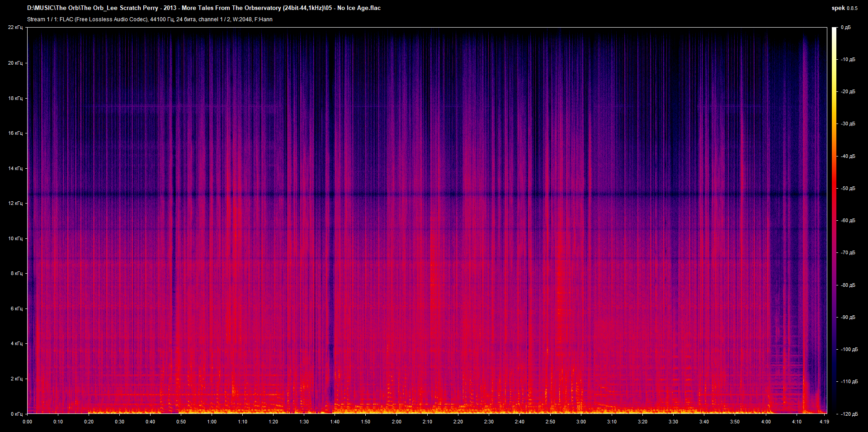This screenshot has height=432, width=868.
Task: Click the 2:50 time axis label
Action: [x=550, y=422]
